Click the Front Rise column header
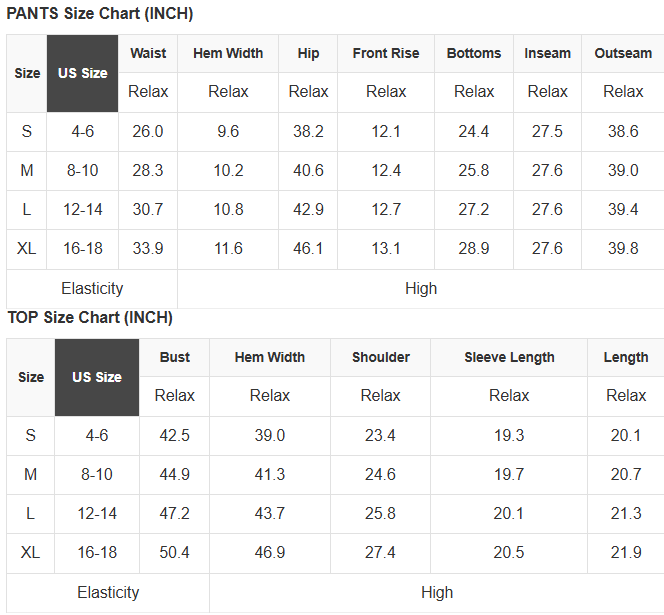664x615 pixels. click(386, 53)
